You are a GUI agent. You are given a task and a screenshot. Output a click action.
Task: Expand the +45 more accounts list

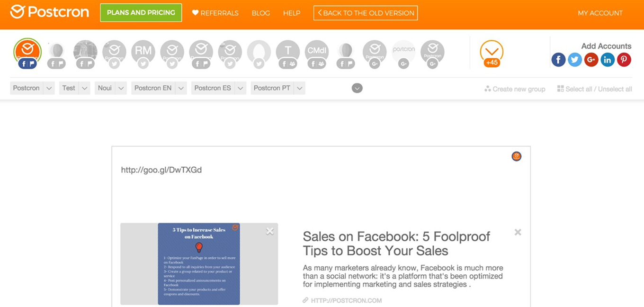[x=492, y=53]
